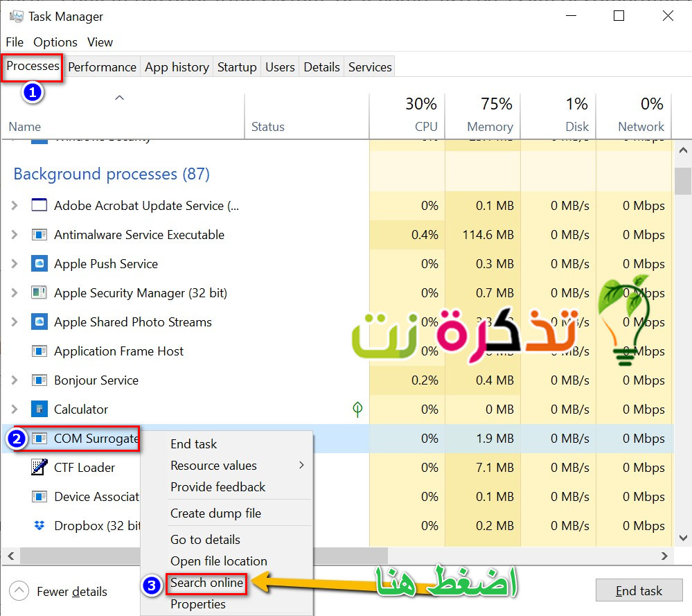Screen dimensions: 692x616
Task: Sort processes by the CPU column header
Action: coord(407,115)
